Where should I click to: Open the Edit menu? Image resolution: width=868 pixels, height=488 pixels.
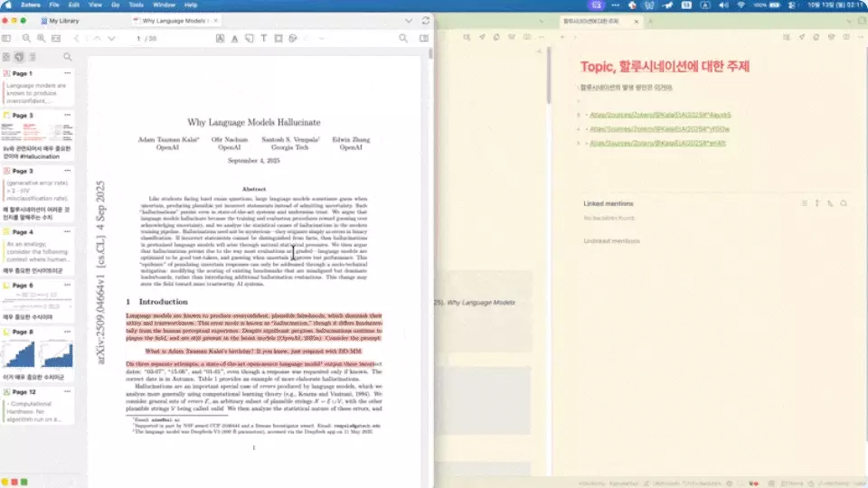pos(73,5)
